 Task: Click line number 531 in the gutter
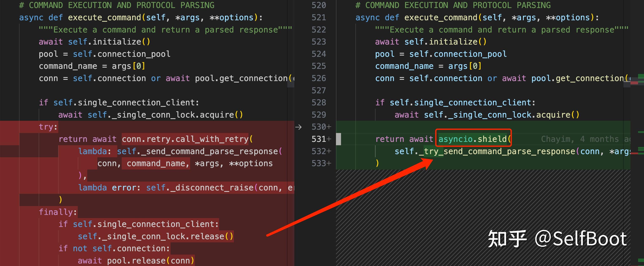(x=319, y=139)
